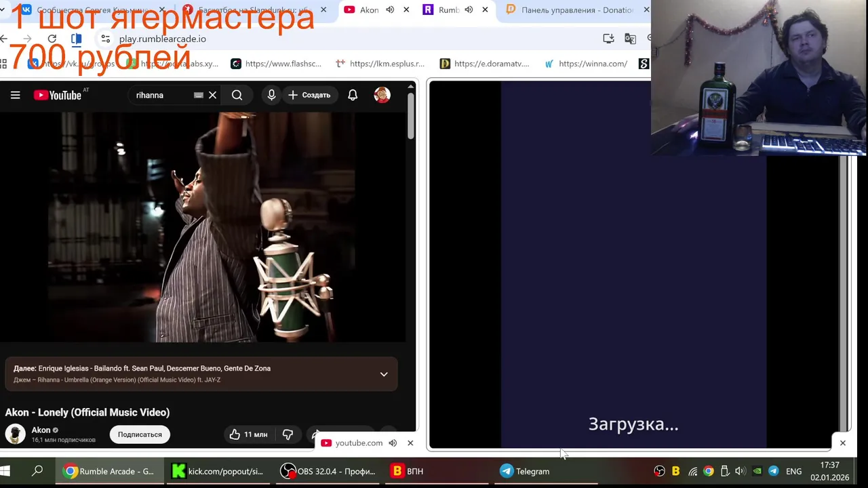Go to the YouTube home logo
Screen dimensions: 868x488
coord(58,95)
